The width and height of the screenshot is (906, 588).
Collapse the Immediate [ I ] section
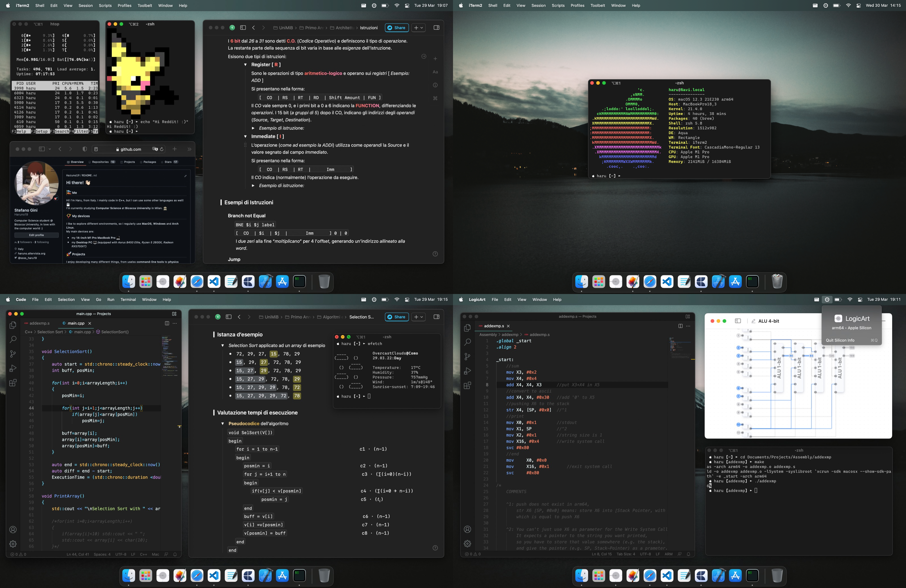click(x=245, y=137)
